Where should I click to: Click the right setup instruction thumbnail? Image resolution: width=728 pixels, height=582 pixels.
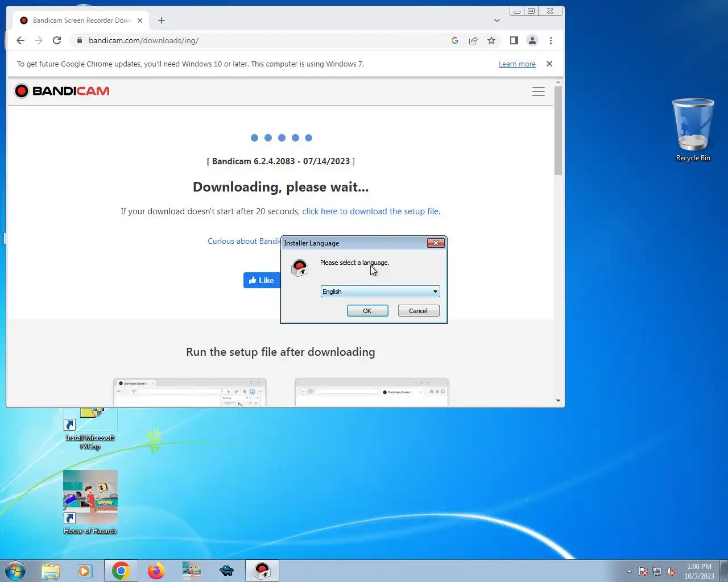coord(372,392)
